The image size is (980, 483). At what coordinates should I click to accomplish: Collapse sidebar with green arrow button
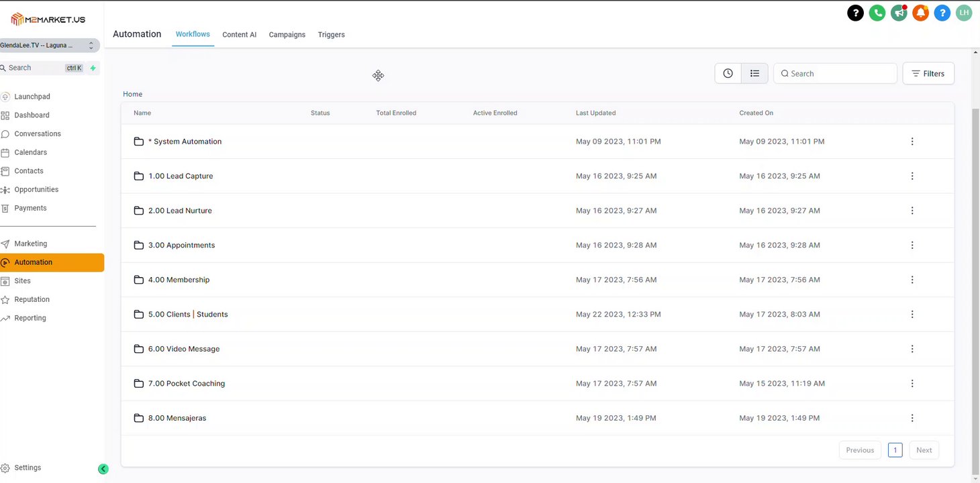pos(103,469)
